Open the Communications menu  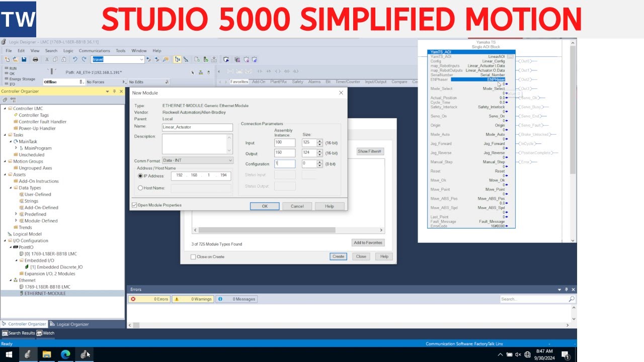tap(94, 51)
